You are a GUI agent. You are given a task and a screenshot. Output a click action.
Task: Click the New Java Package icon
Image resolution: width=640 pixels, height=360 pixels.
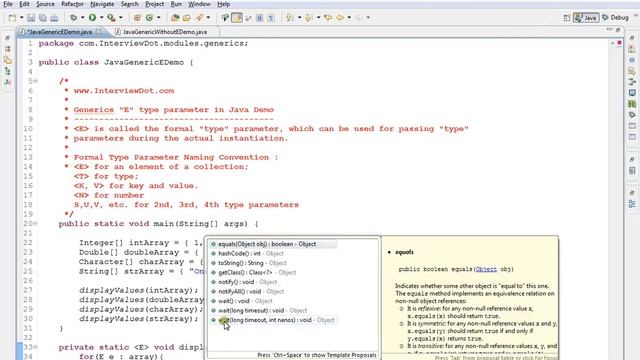click(x=137, y=18)
